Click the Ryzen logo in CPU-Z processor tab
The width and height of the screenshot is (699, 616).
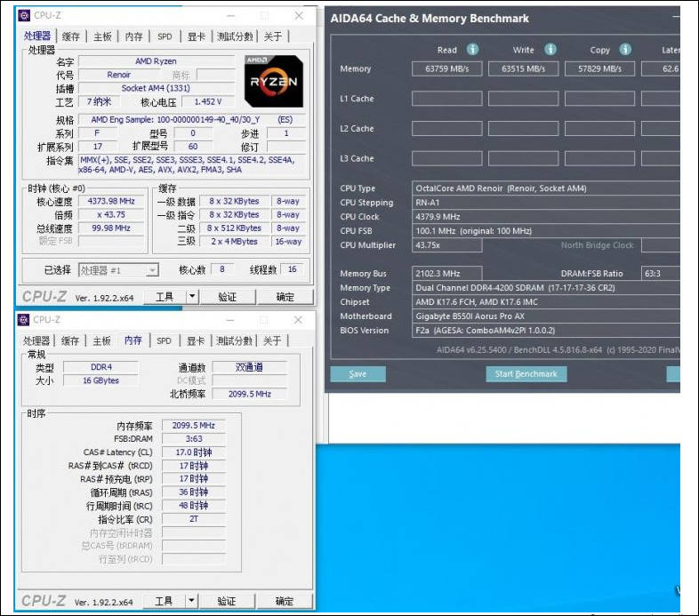coord(274,82)
